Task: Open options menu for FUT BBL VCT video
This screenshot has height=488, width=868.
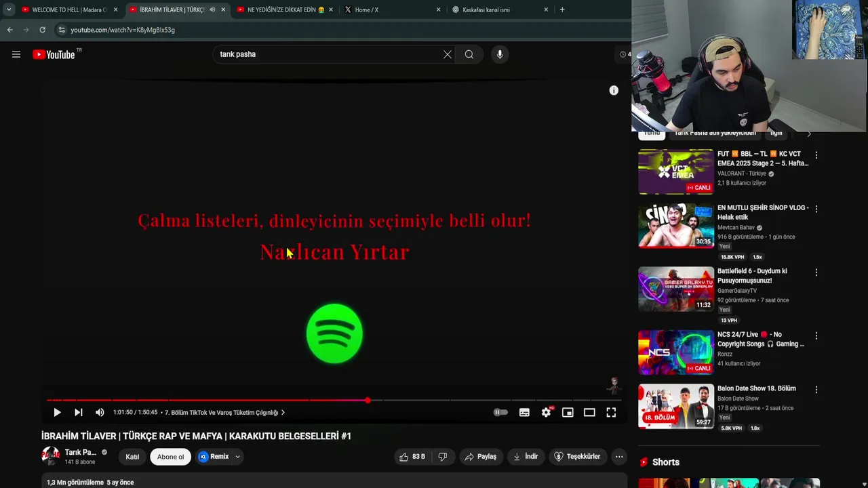Action: 816,155
